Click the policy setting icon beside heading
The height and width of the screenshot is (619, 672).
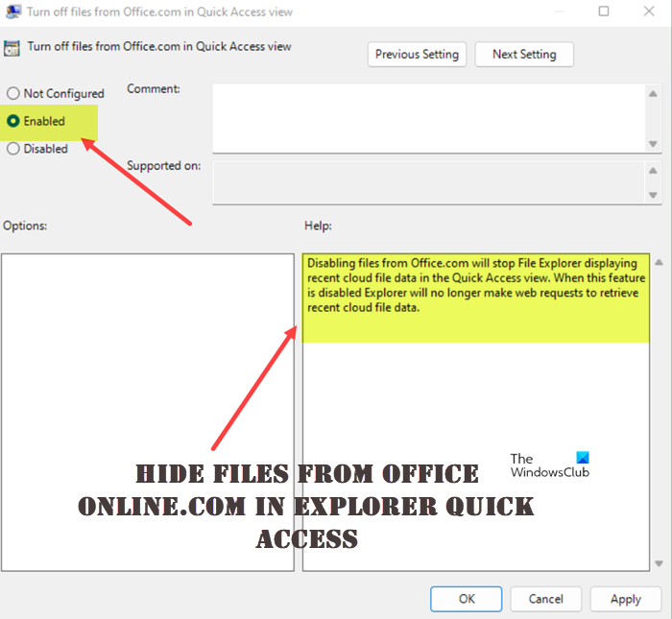12,48
